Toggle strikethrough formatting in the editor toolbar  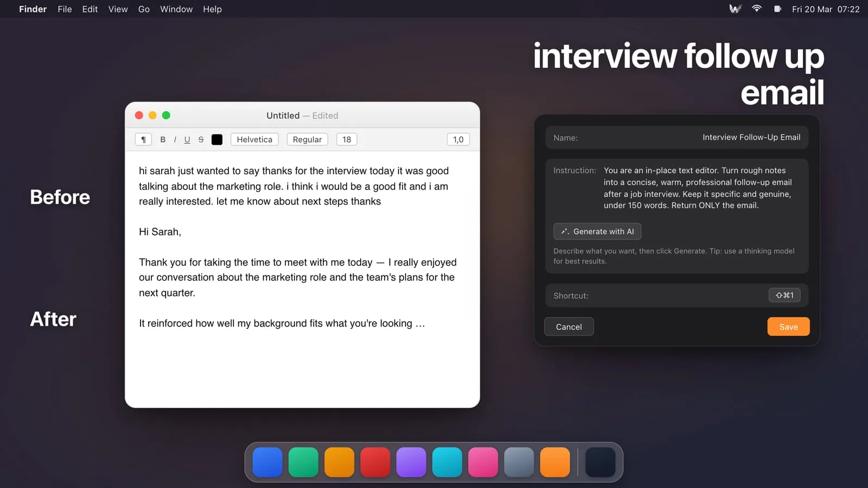201,139
